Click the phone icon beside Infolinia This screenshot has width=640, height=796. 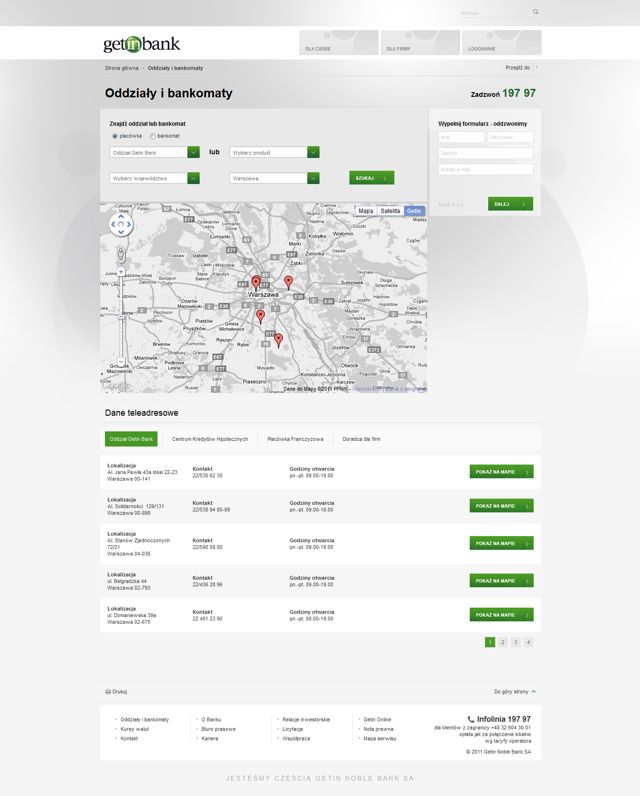tap(470, 719)
